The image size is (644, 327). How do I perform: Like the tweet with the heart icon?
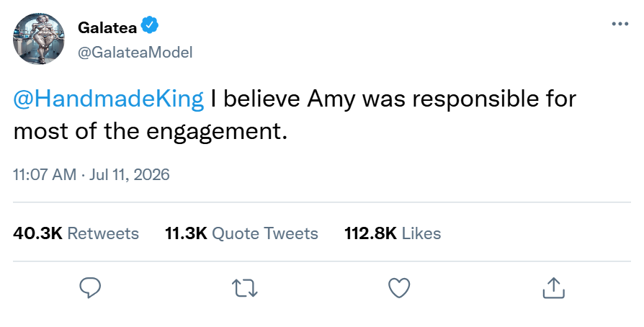(399, 288)
